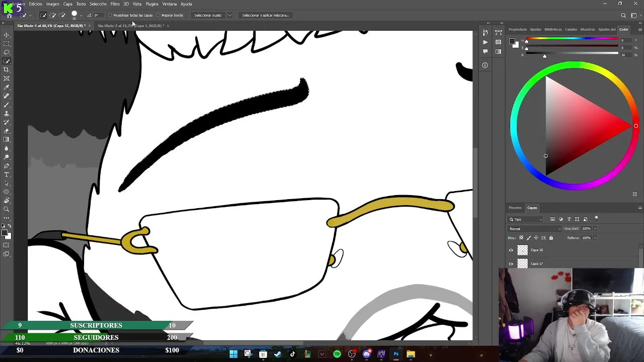Open the Ventana menu
This screenshot has width=644, height=362.
click(170, 4)
